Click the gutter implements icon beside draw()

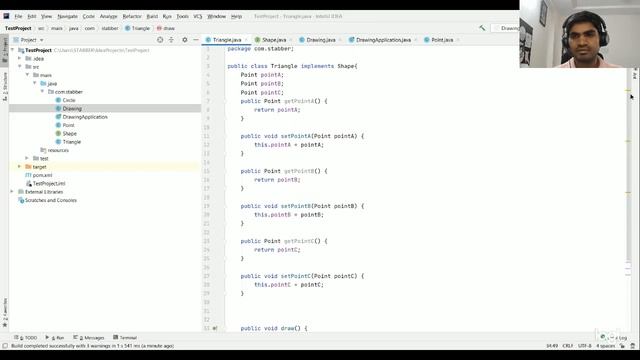[215, 328]
